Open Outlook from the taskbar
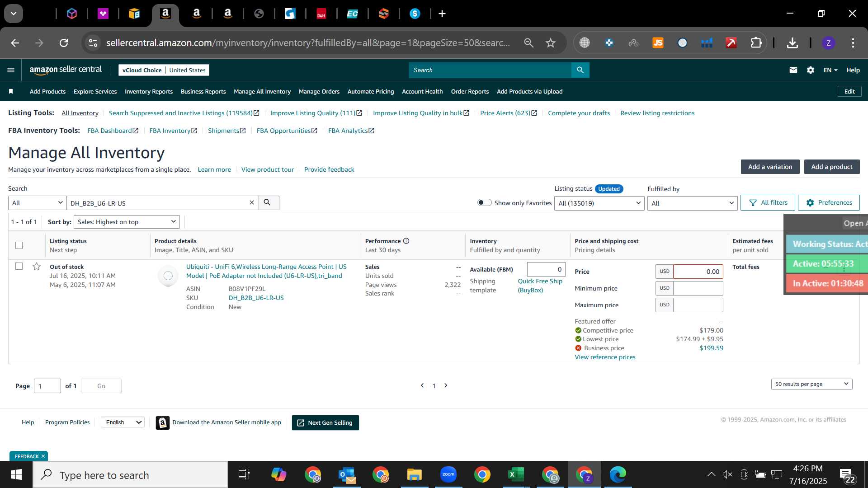This screenshot has width=868, height=488. 347,474
